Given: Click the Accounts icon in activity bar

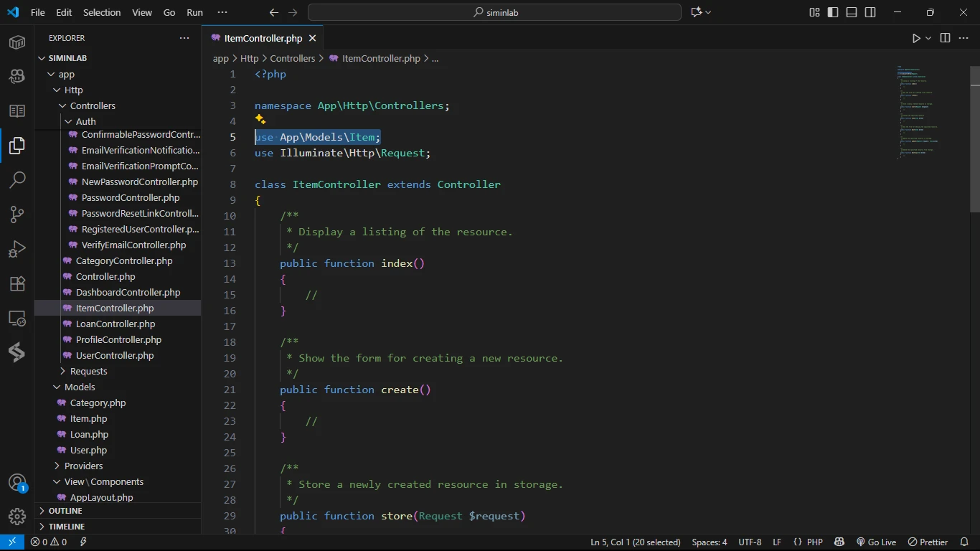Looking at the screenshot, I should pos(17,481).
